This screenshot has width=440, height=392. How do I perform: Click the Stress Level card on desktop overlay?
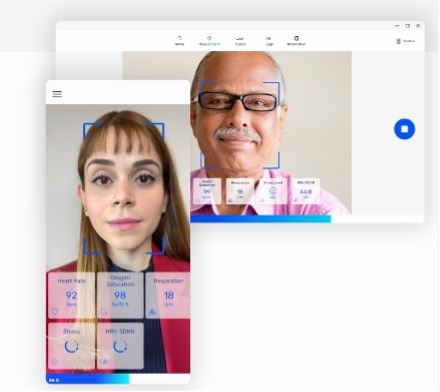pos(273,191)
